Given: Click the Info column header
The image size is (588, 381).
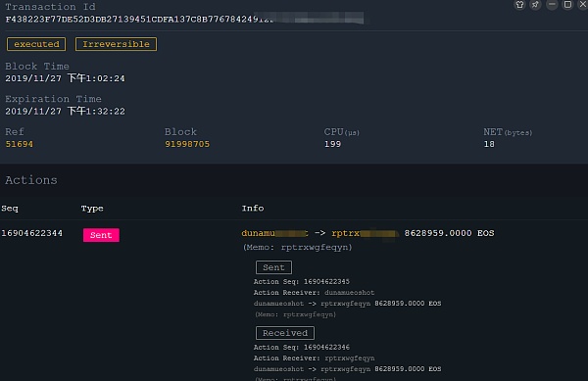Looking at the screenshot, I should pos(253,209).
